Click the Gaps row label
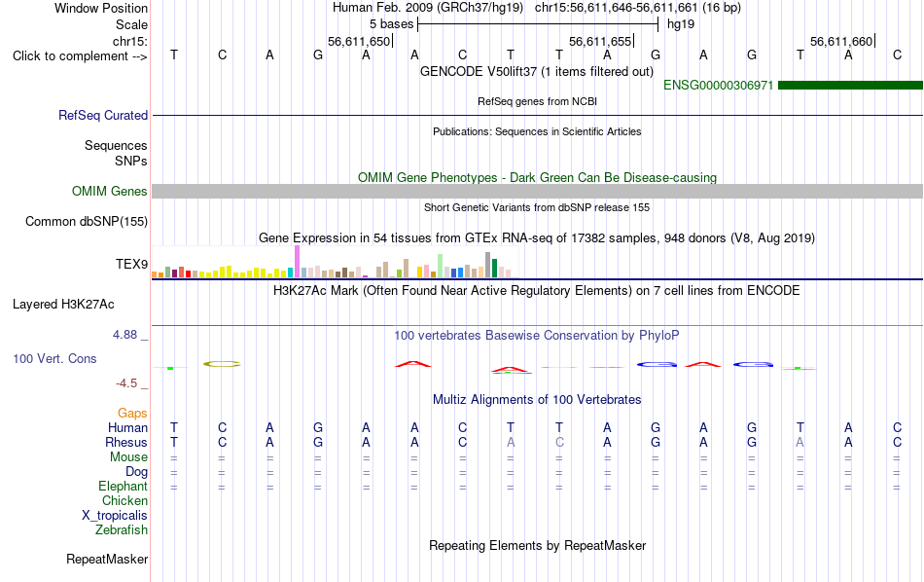 coord(132,414)
